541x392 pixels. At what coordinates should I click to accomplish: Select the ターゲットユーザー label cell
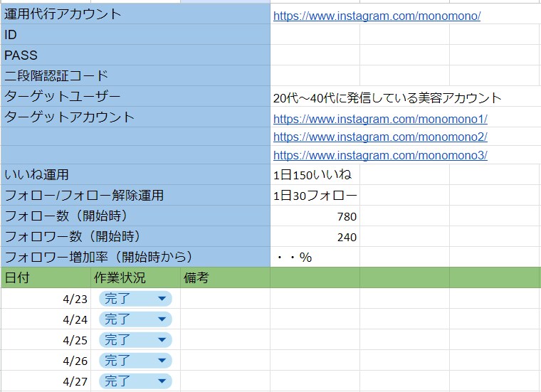[135, 96]
